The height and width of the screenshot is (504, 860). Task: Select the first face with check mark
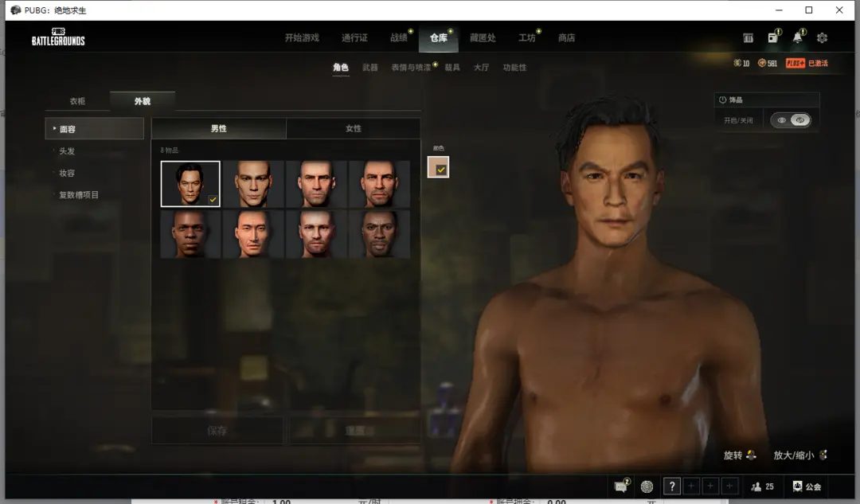coord(190,184)
